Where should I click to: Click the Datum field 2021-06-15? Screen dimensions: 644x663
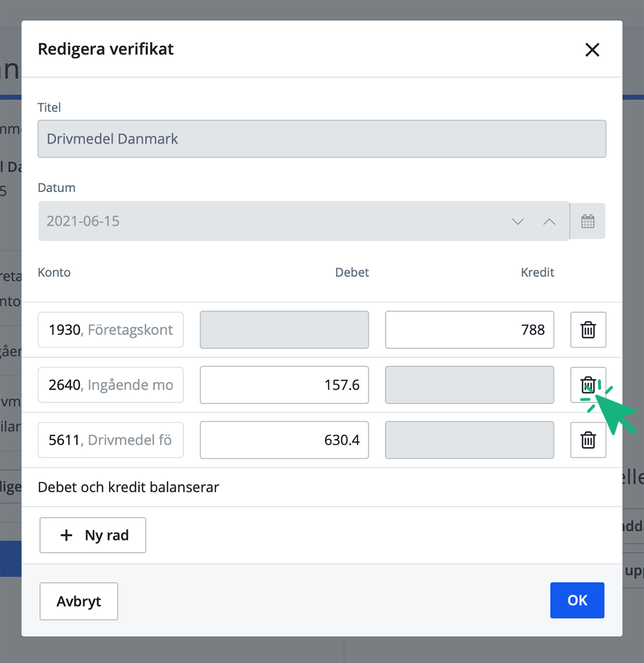tap(268, 221)
